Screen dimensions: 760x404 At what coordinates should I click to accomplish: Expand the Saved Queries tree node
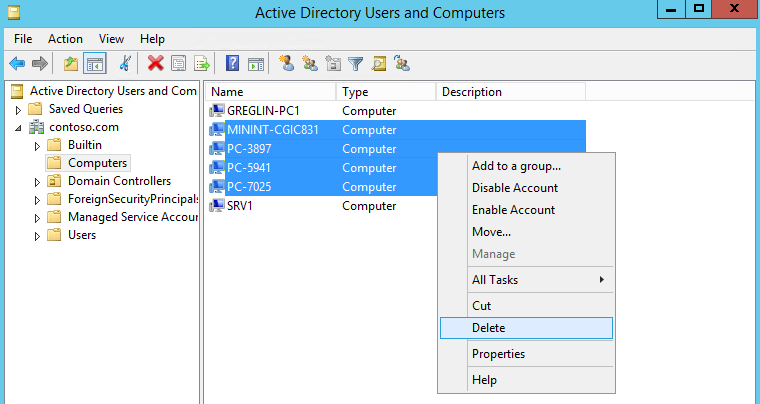pos(19,109)
